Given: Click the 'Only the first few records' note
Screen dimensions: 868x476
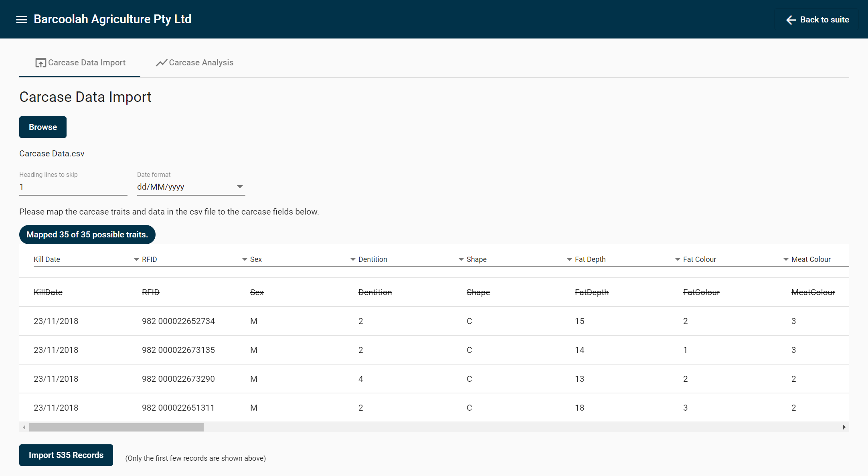Looking at the screenshot, I should pos(196,458).
